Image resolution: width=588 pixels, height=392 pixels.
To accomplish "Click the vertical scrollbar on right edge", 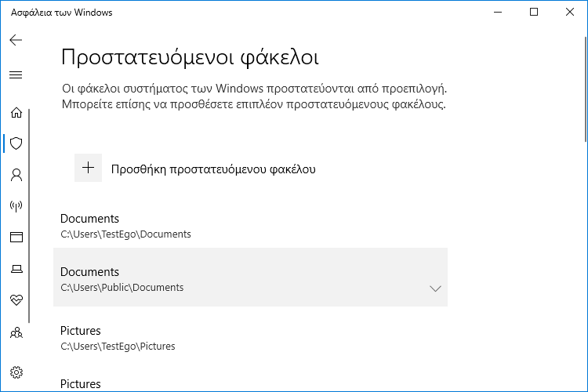I will [x=586, y=89].
